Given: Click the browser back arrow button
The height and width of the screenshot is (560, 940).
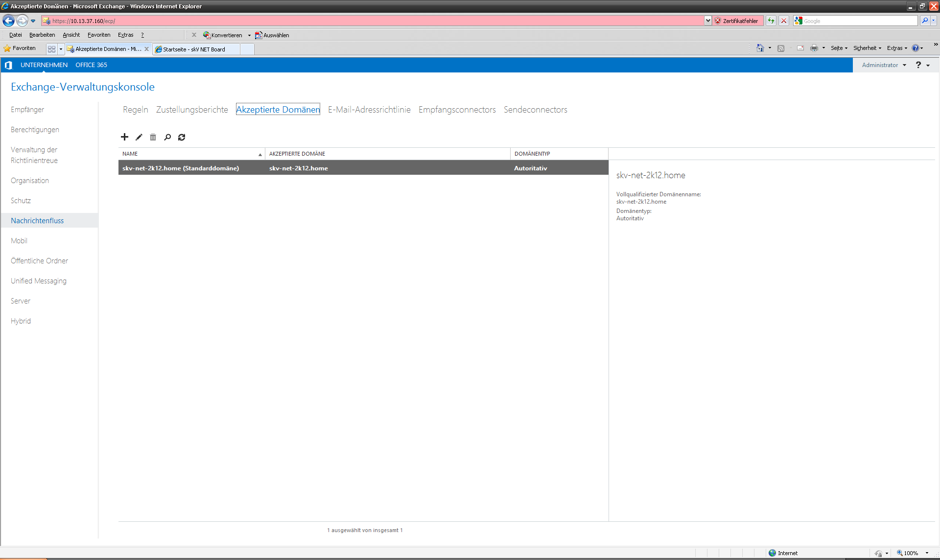Looking at the screenshot, I should [8, 21].
